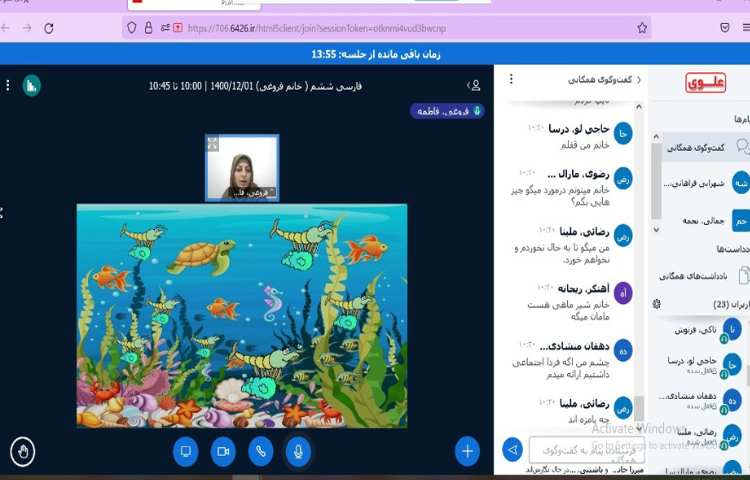750x480 pixels.
Task: Click the browser address bar URL
Action: [x=317, y=28]
